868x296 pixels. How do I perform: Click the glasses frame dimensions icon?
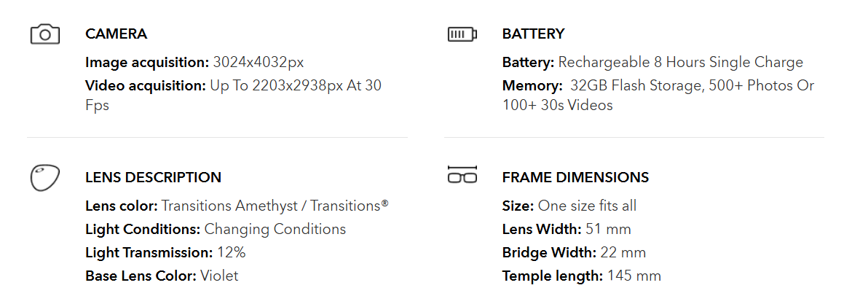[462, 174]
